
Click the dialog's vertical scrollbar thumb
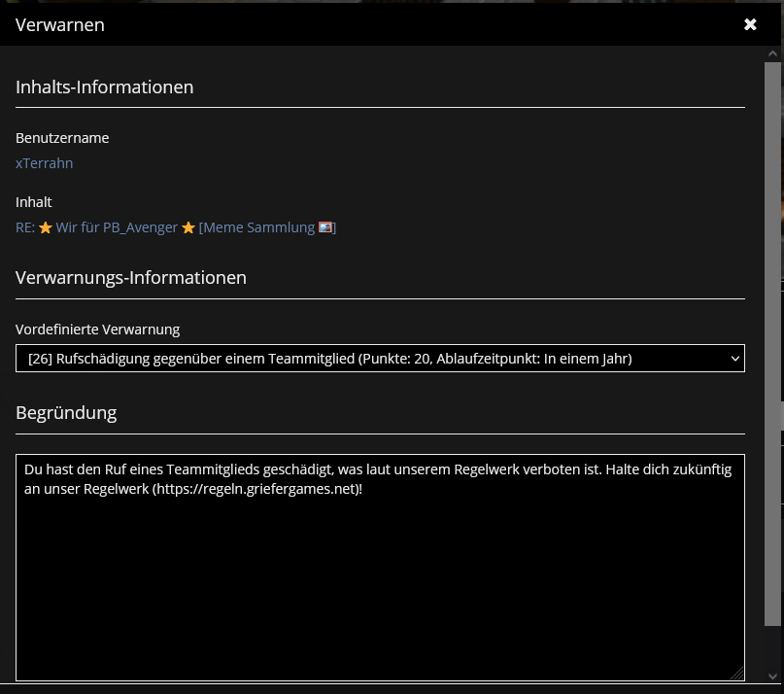[x=772, y=344]
